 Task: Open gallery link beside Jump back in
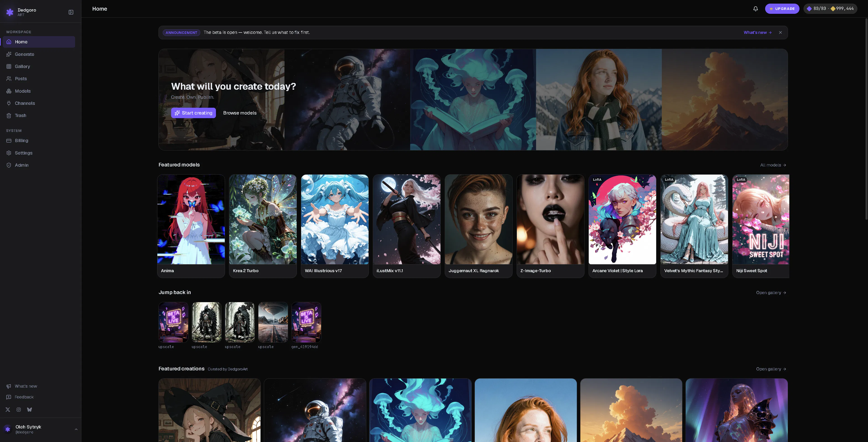[771, 292]
